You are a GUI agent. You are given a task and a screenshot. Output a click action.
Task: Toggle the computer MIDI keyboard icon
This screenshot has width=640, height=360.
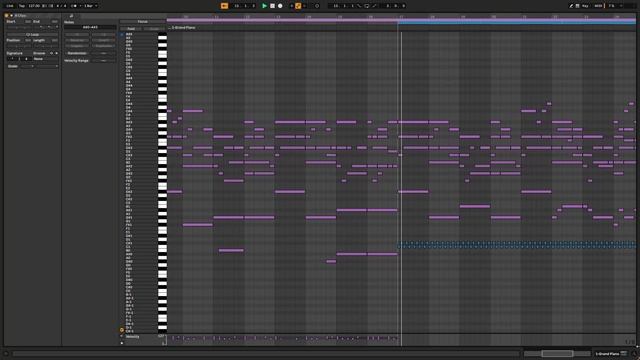click(578, 6)
